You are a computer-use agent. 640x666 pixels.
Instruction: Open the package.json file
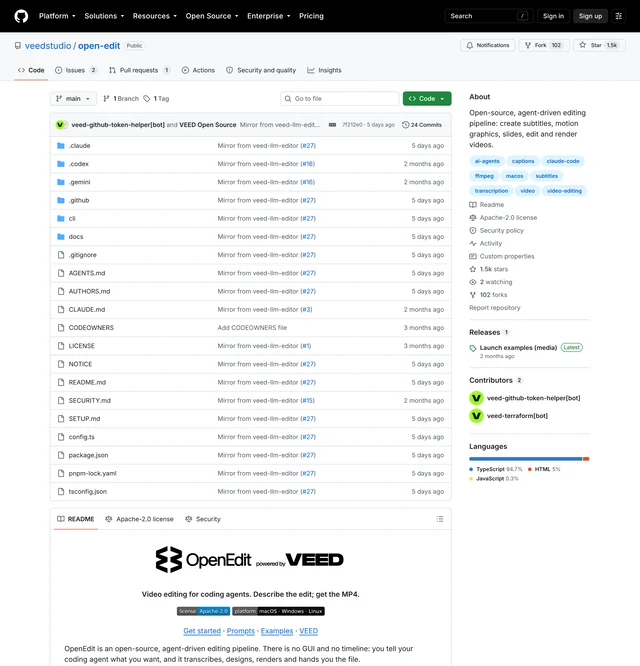(88, 455)
